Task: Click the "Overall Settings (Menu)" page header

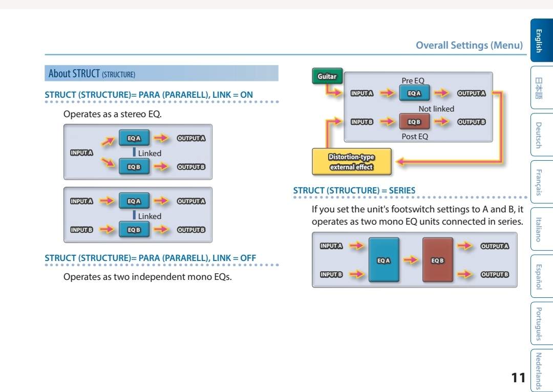Action: [x=469, y=45]
